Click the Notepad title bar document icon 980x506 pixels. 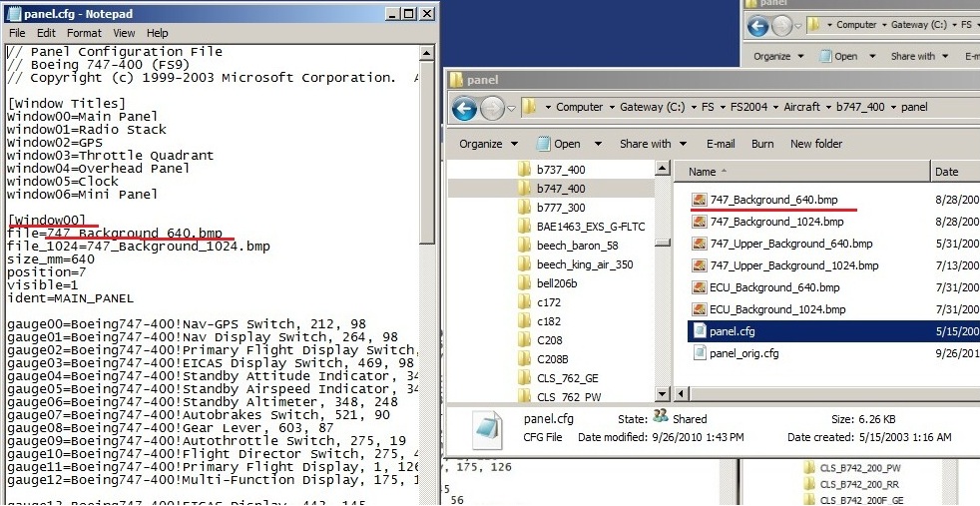13,13
